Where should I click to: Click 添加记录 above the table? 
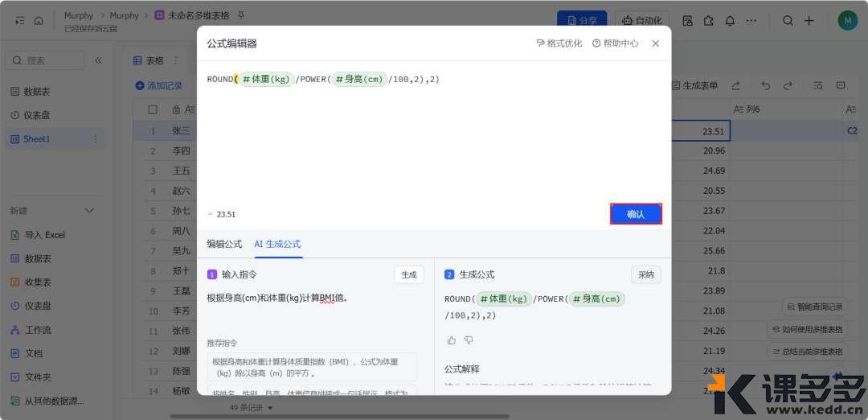point(159,86)
